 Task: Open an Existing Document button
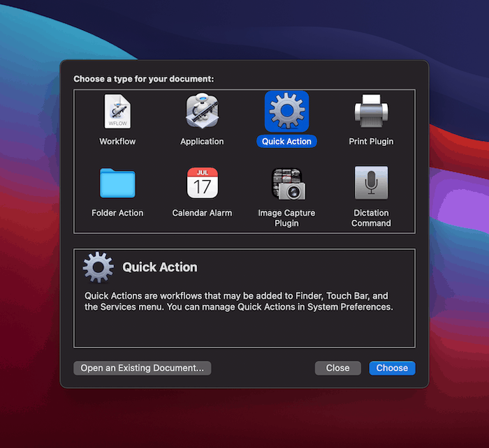(x=143, y=368)
